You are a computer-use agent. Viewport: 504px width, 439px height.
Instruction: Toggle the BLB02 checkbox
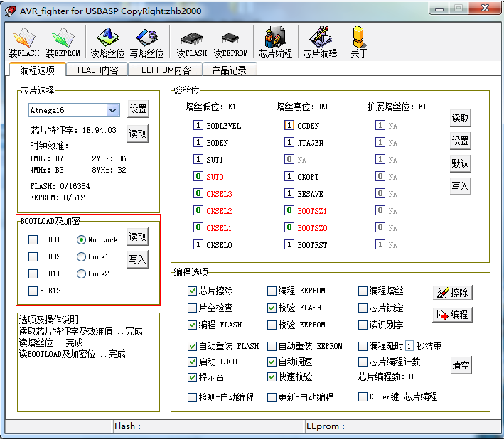tap(33, 256)
